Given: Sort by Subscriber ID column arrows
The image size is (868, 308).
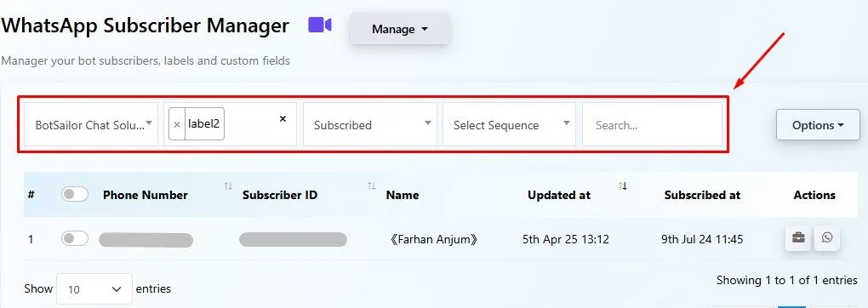Looking at the screenshot, I should (371, 186).
